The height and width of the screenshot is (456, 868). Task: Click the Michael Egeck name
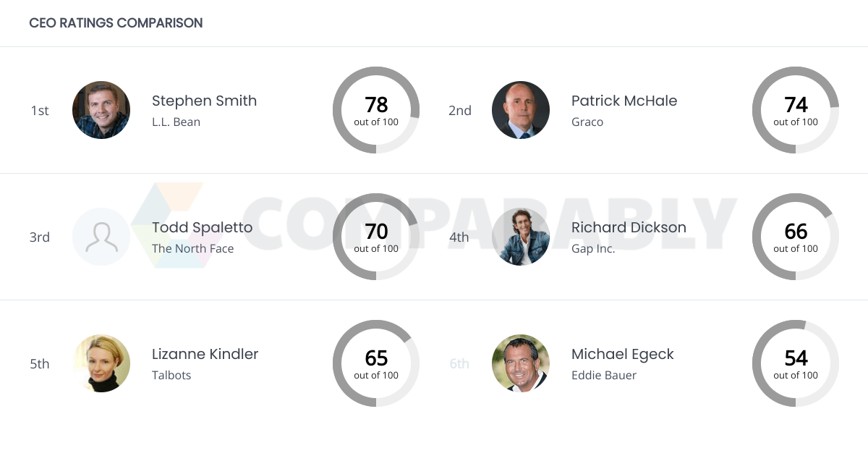(x=622, y=354)
